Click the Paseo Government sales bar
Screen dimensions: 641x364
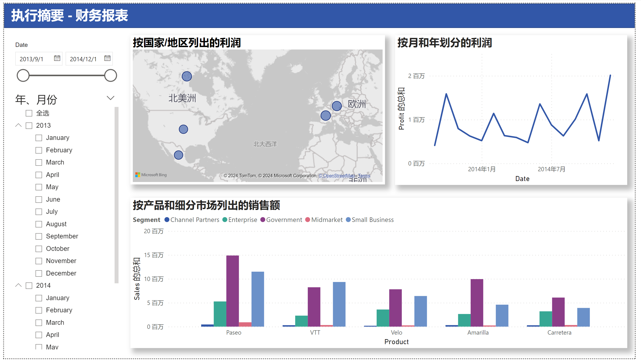[233, 291]
